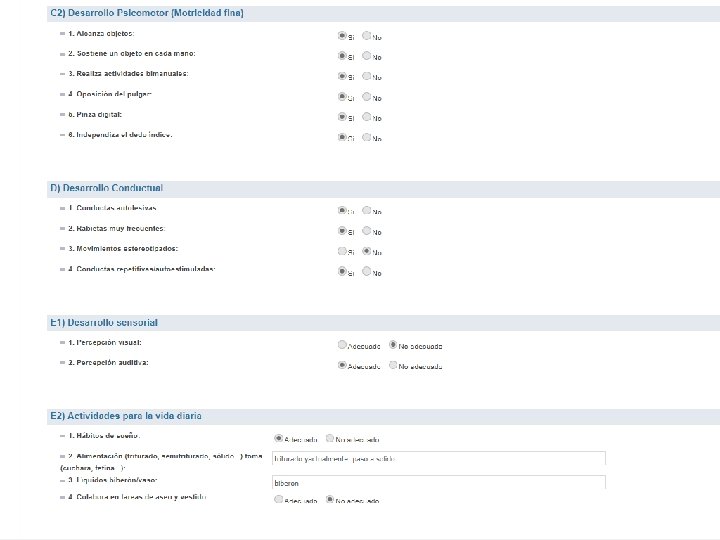Click the 'E2) Actividades para la vida diaria' header
This screenshot has height=540, width=720.
[127, 414]
